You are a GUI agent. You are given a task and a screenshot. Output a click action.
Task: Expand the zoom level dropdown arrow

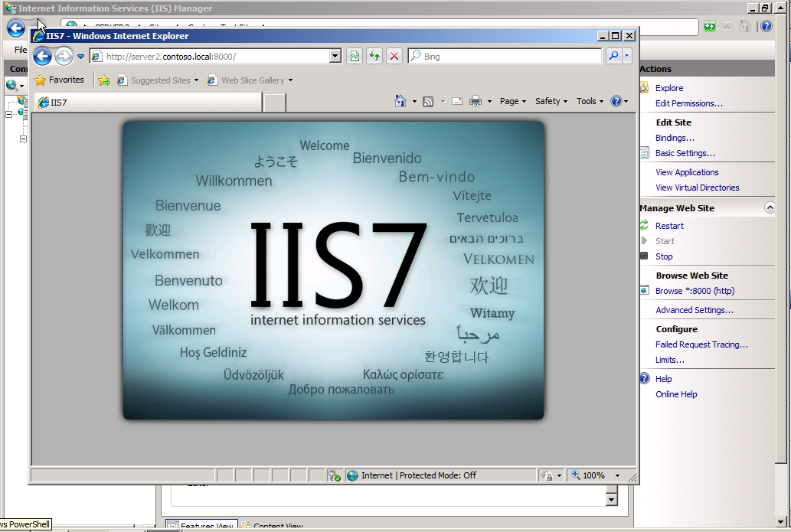617,475
